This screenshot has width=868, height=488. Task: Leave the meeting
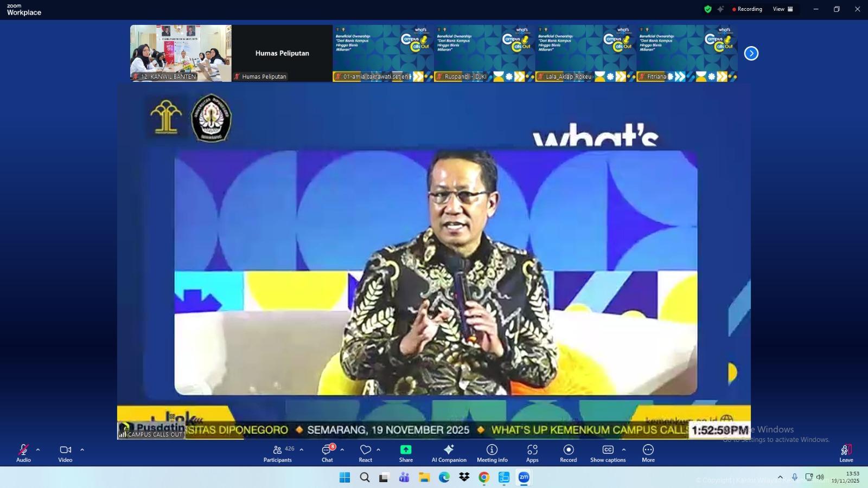coord(846,453)
